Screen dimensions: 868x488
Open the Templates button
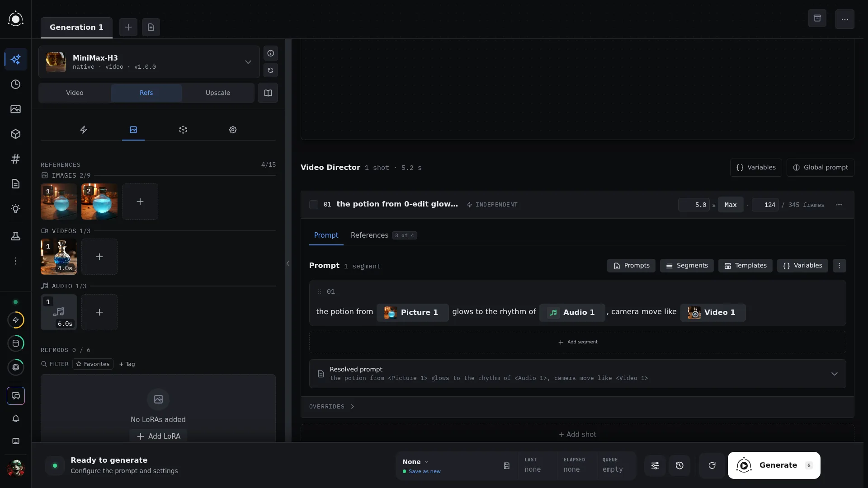point(745,266)
